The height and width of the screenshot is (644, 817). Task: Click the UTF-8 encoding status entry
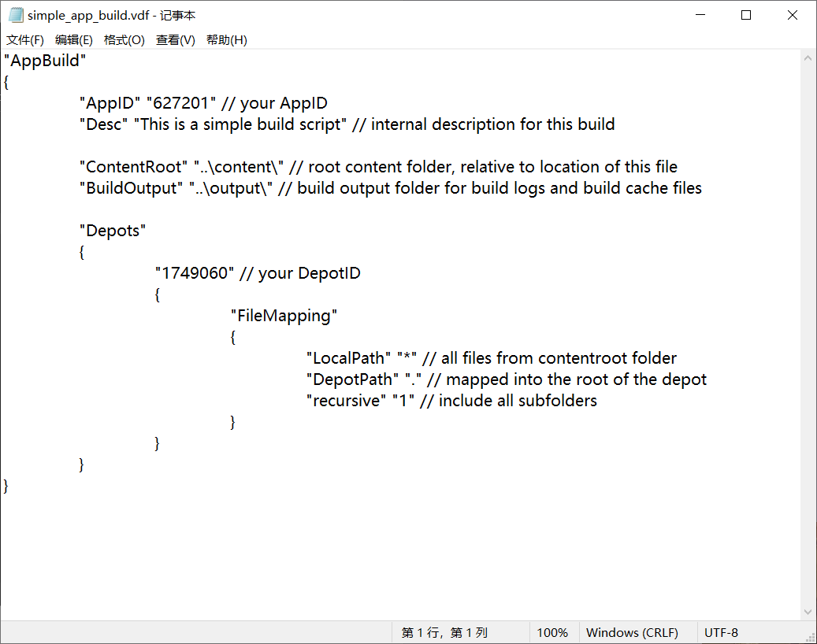721,632
